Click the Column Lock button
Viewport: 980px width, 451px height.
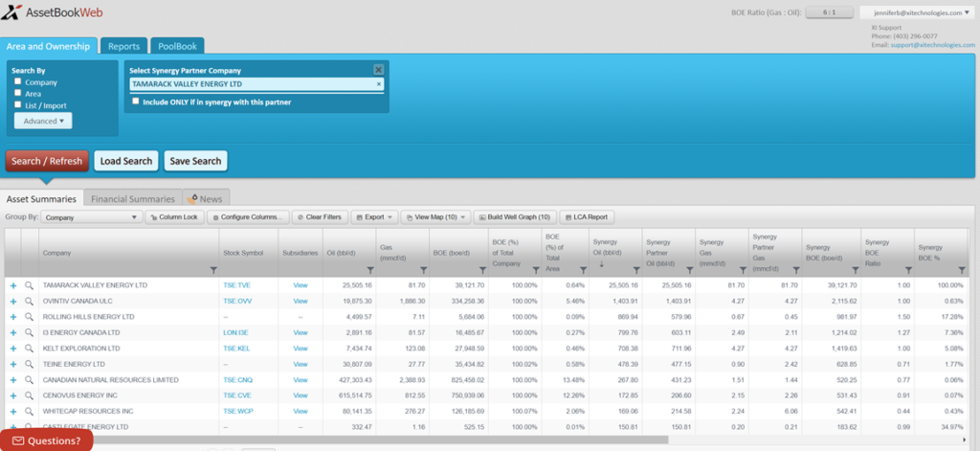pos(174,217)
